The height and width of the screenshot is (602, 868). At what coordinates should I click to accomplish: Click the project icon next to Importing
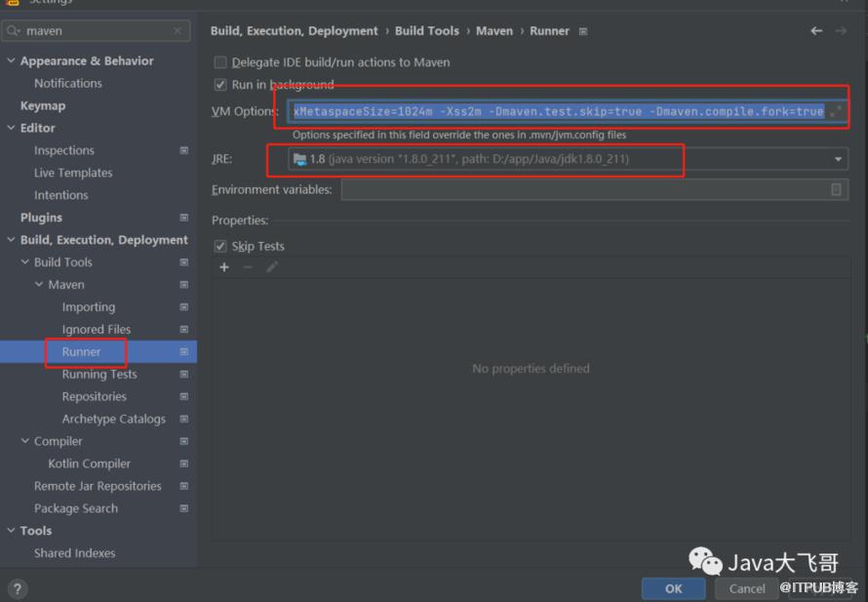[x=183, y=306]
